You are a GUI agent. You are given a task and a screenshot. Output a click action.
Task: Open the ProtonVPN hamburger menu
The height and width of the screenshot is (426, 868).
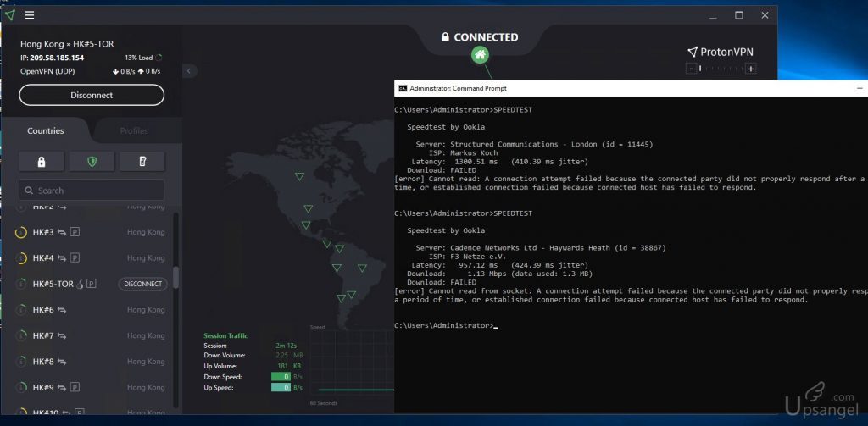pos(30,15)
